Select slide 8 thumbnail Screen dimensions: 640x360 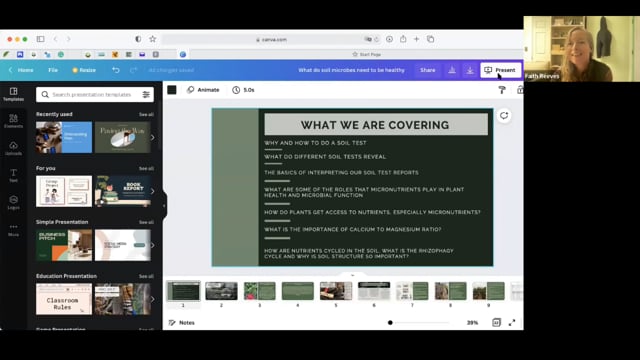pos(450,291)
